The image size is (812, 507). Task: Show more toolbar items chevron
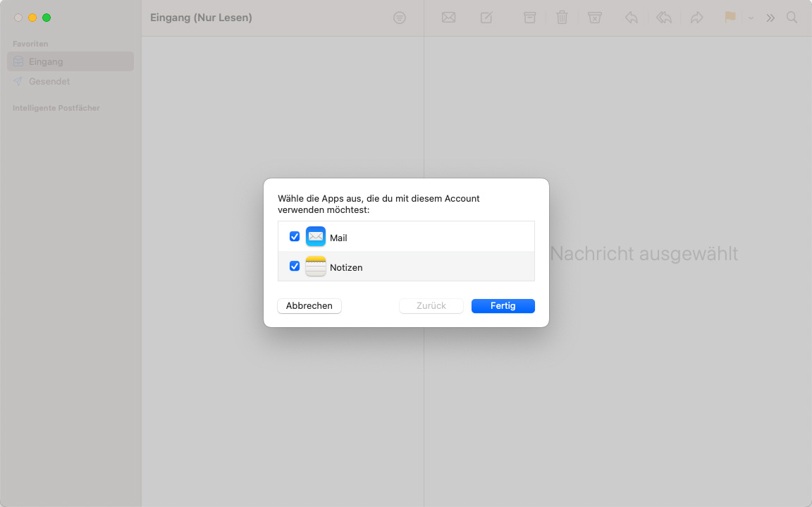770,18
